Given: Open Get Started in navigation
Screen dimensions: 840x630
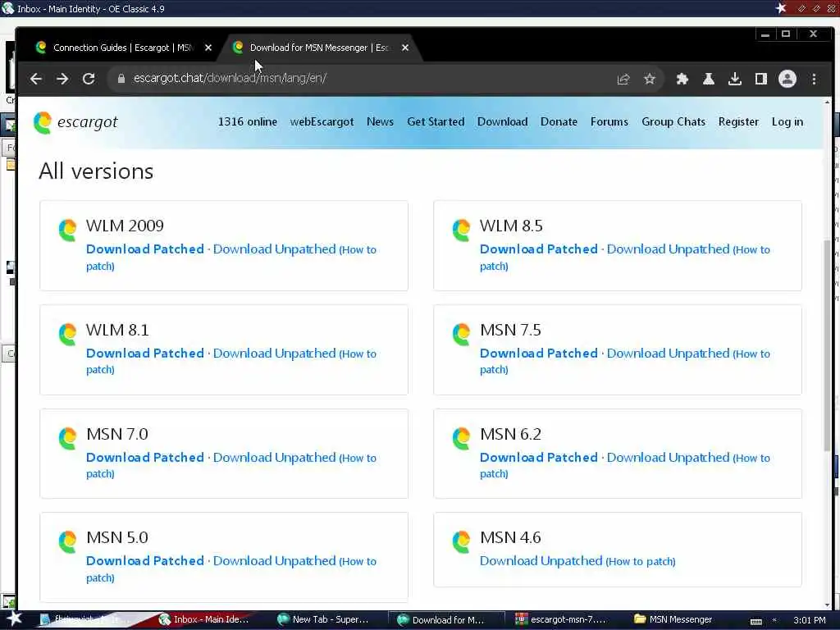Looking at the screenshot, I should [x=436, y=122].
